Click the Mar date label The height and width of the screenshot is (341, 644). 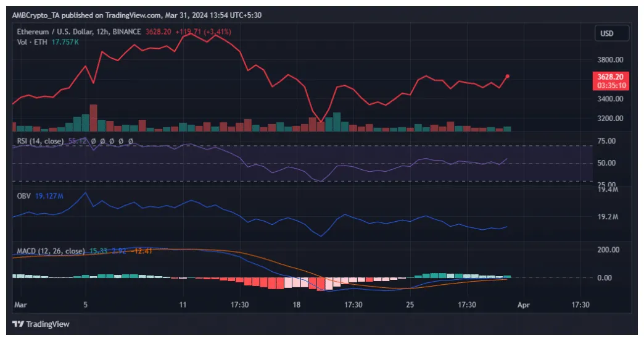(20, 305)
